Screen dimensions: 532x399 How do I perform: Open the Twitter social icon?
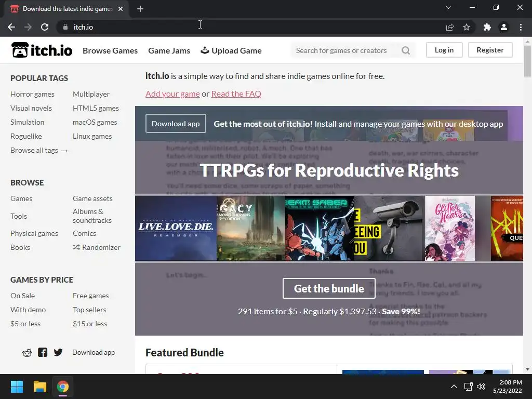[58, 352]
